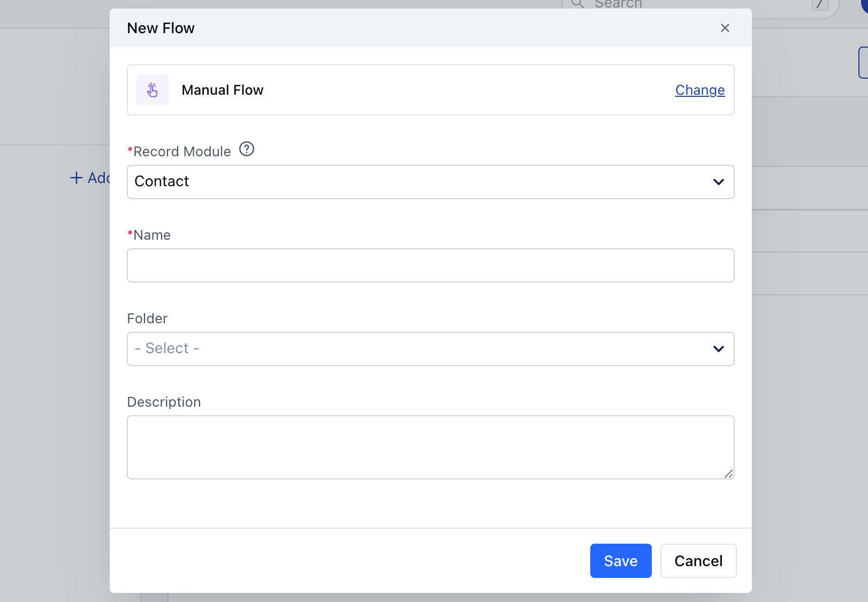
Task: Focus the Name text field
Action: pos(430,265)
